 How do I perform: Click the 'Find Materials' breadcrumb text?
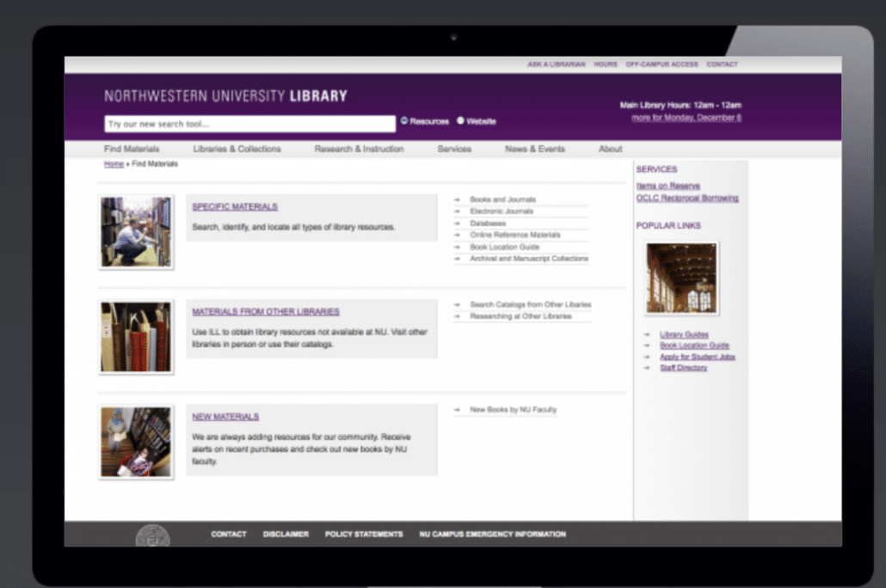pos(155,164)
